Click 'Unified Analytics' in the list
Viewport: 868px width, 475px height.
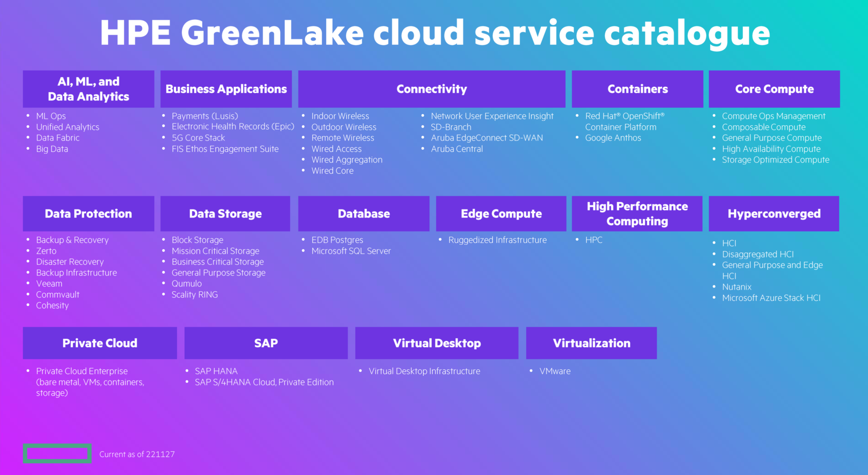pos(68,127)
